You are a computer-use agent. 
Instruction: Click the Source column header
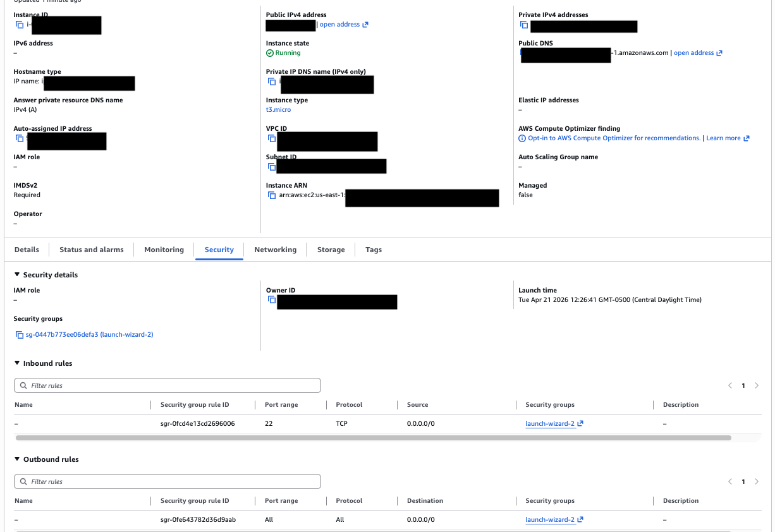tap(417, 405)
